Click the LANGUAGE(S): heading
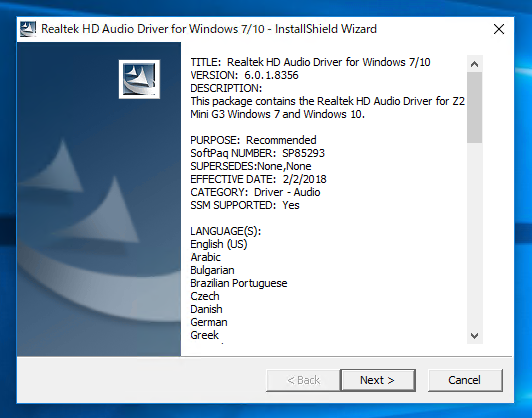The width and height of the screenshot is (532, 418). click(x=226, y=231)
